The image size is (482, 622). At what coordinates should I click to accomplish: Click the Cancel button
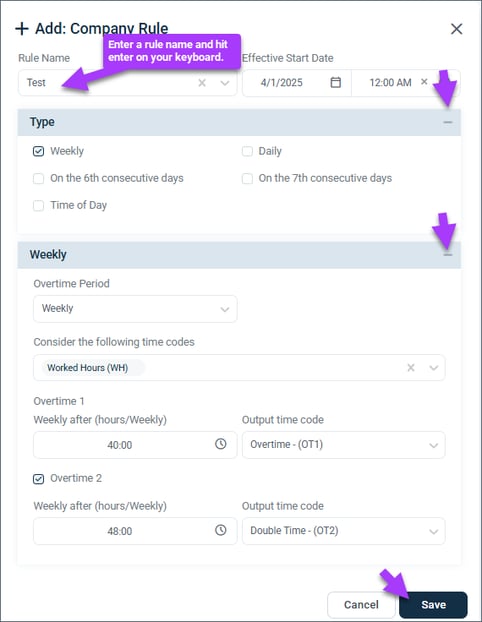pyautogui.click(x=361, y=605)
